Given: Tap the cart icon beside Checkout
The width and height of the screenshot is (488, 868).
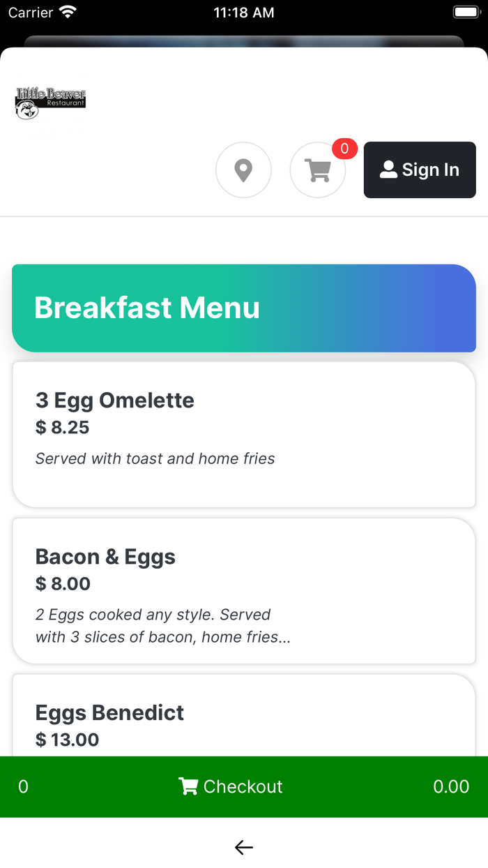Looking at the screenshot, I should (188, 786).
